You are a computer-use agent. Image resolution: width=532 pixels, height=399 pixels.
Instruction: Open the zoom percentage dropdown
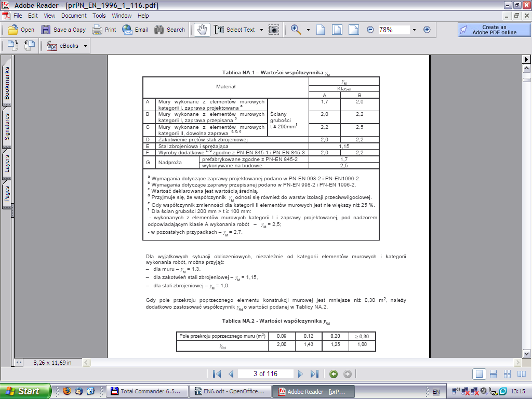[414, 30]
